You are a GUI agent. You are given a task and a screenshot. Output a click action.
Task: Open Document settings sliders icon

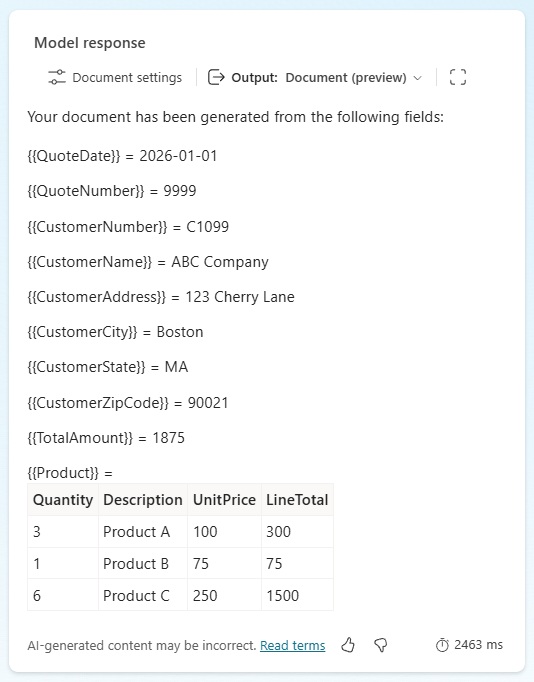tap(57, 77)
